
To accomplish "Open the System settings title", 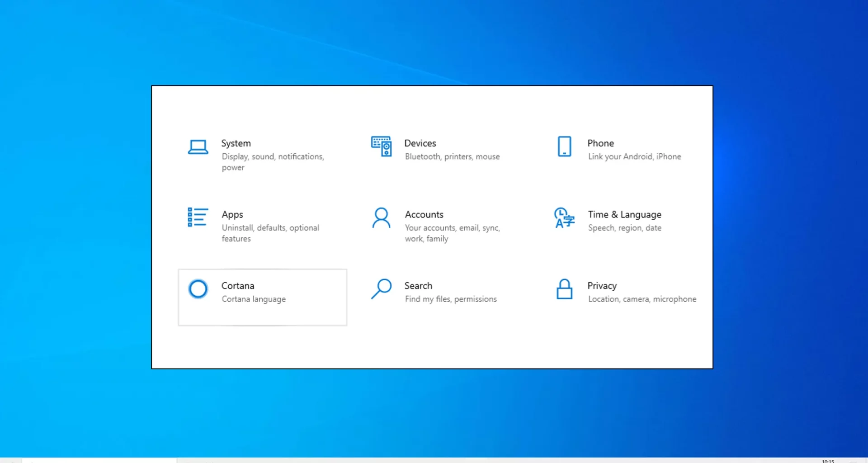I will 236,143.
